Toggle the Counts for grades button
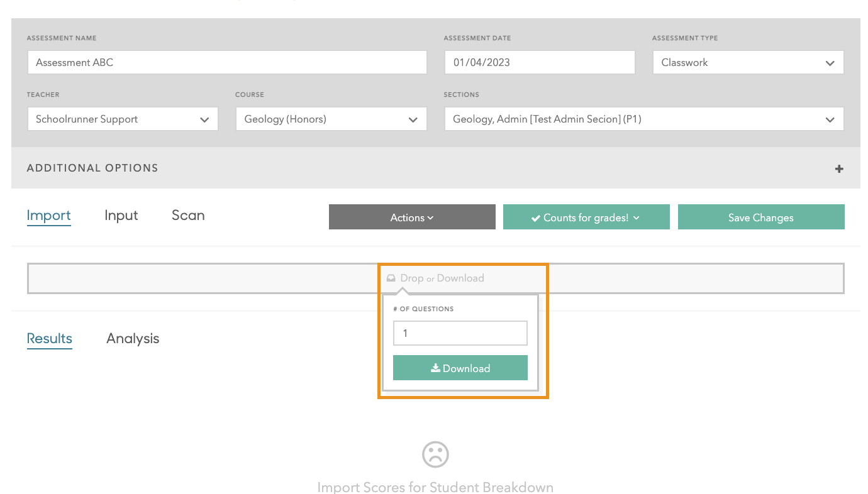The height and width of the screenshot is (494, 868). click(586, 217)
